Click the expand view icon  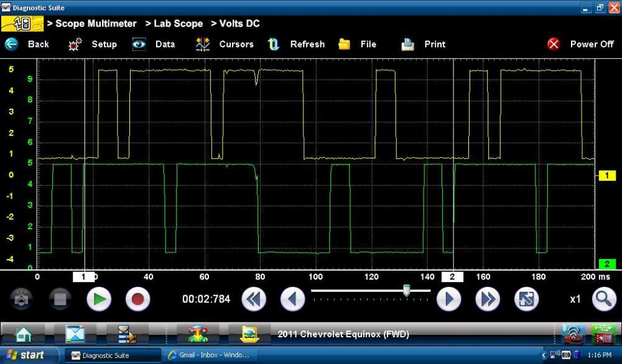pyautogui.click(x=526, y=299)
